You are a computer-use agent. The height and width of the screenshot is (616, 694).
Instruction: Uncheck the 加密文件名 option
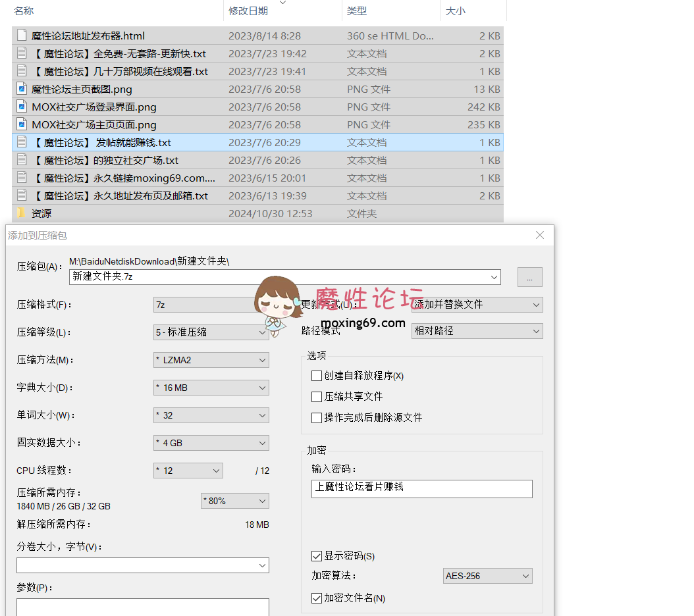point(317,598)
